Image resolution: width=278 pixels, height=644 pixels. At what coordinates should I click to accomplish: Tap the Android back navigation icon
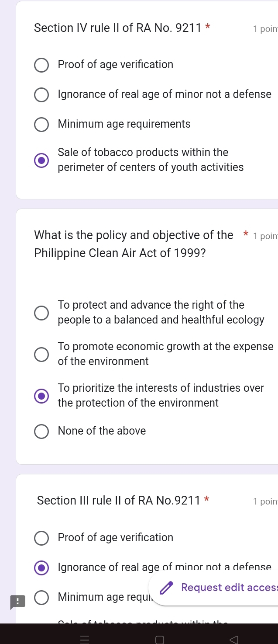(x=234, y=640)
